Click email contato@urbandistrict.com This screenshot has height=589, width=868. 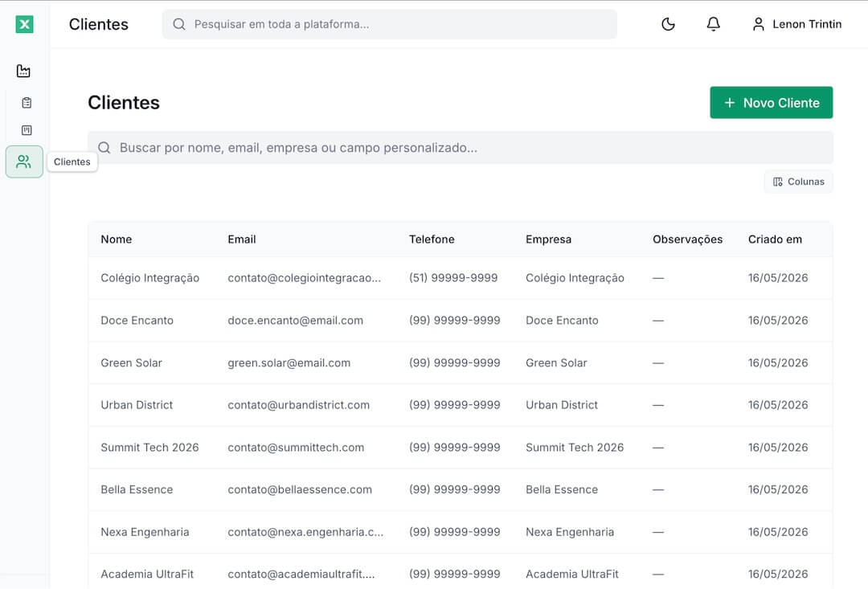298,405
